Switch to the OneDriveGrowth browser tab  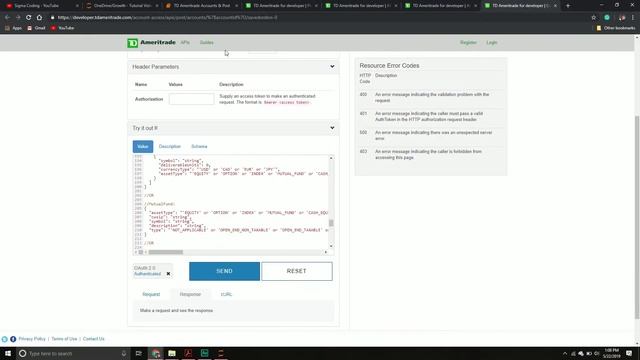point(122,6)
